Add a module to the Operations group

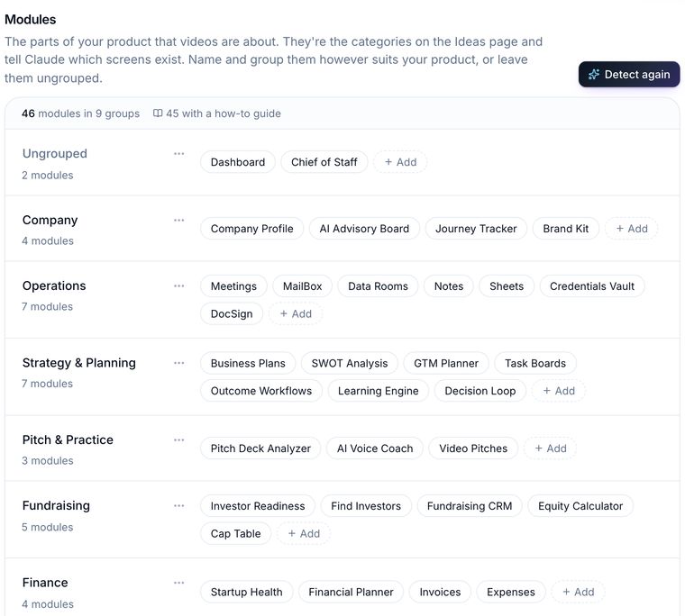tap(296, 313)
